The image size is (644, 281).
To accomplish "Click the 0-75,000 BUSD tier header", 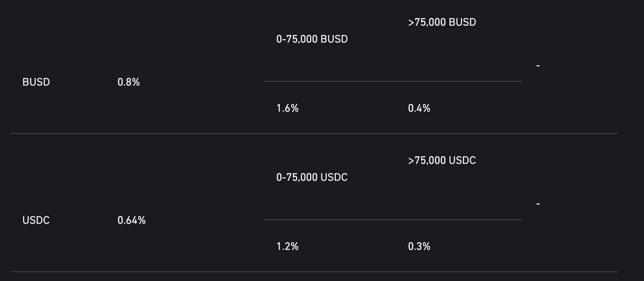I will [x=312, y=39].
